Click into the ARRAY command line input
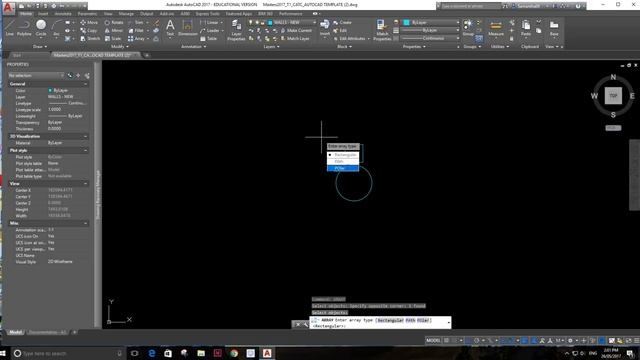Viewport: 640px width, 360px height. coord(380,323)
